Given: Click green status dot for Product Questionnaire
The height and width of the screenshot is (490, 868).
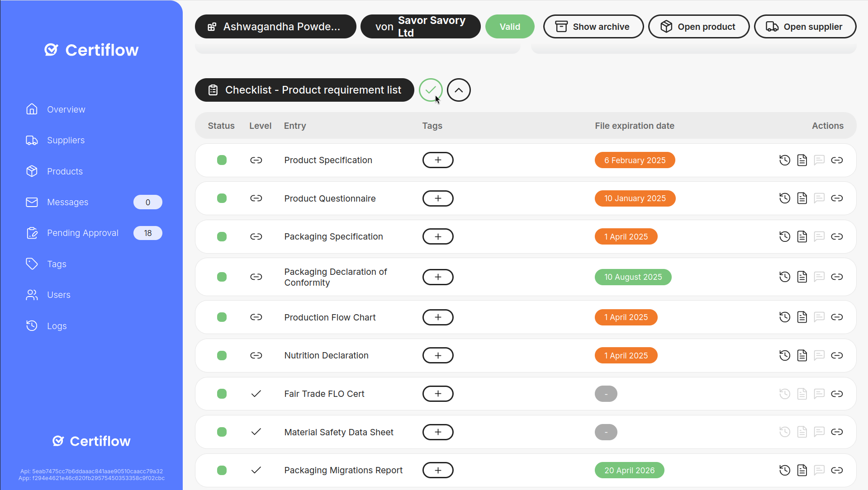Looking at the screenshot, I should pyautogui.click(x=222, y=198).
